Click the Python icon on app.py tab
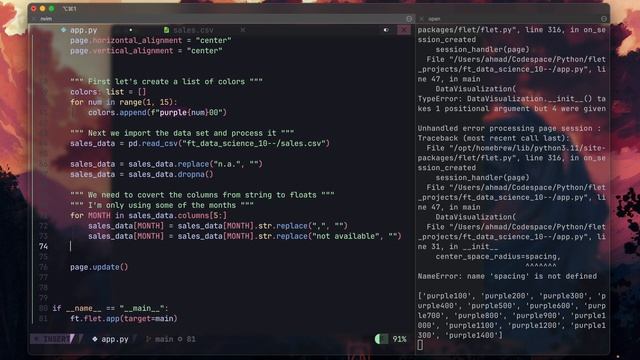640x360 pixels. tap(63, 30)
